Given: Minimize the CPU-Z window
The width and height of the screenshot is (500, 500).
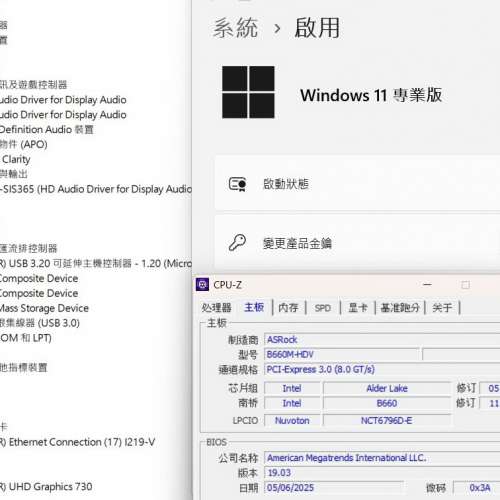Looking at the screenshot, I should pos(427,285).
